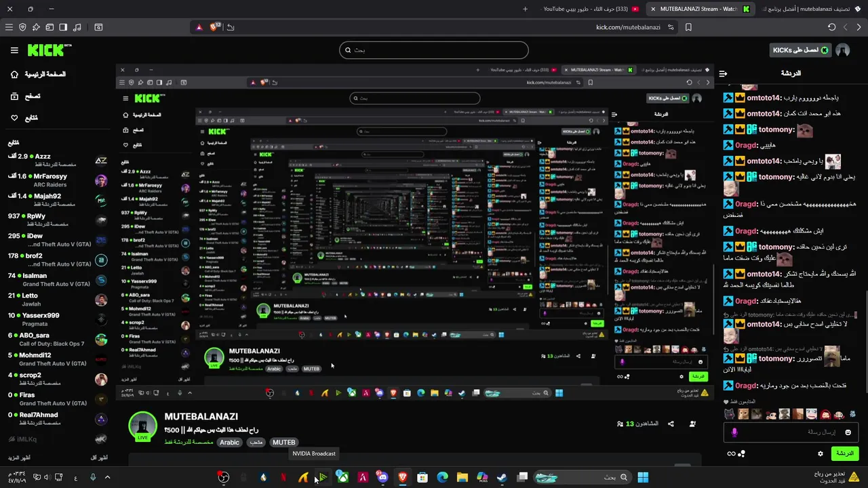Click the follow channel person icon

pyautogui.click(x=692, y=424)
